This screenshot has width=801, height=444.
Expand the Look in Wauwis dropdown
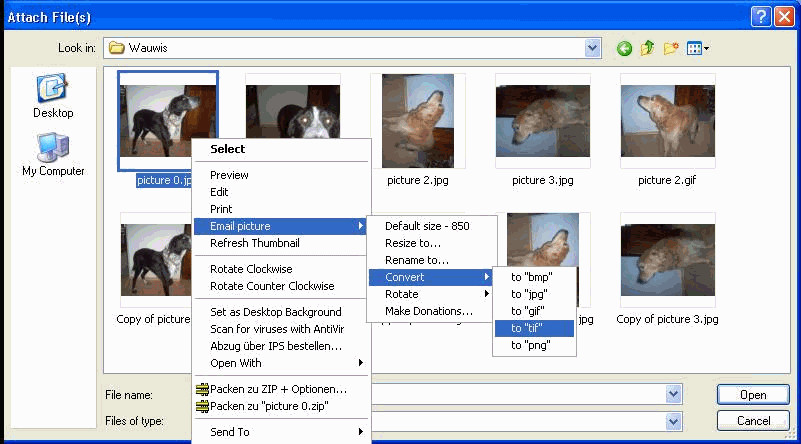[x=592, y=48]
